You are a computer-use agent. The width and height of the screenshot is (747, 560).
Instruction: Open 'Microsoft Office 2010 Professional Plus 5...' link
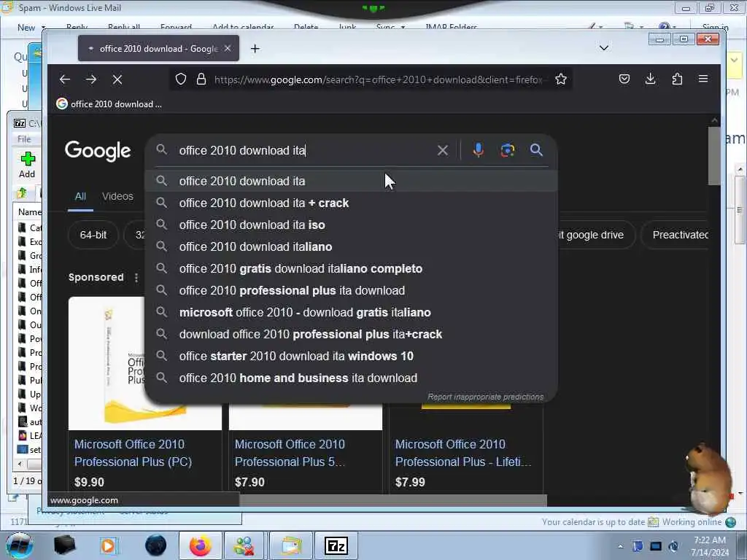[290, 453]
